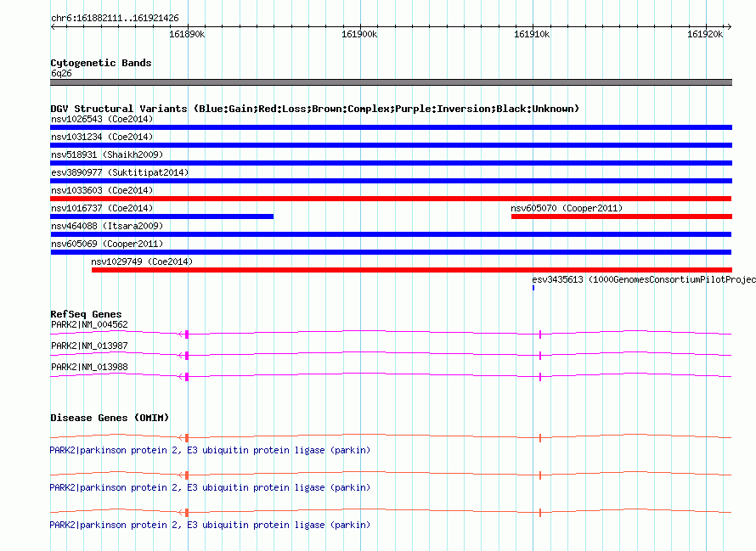Click the small PARK2|NM_013987 exon near 161910k
Screen dimensions: 756x551
pyautogui.click(x=540, y=355)
